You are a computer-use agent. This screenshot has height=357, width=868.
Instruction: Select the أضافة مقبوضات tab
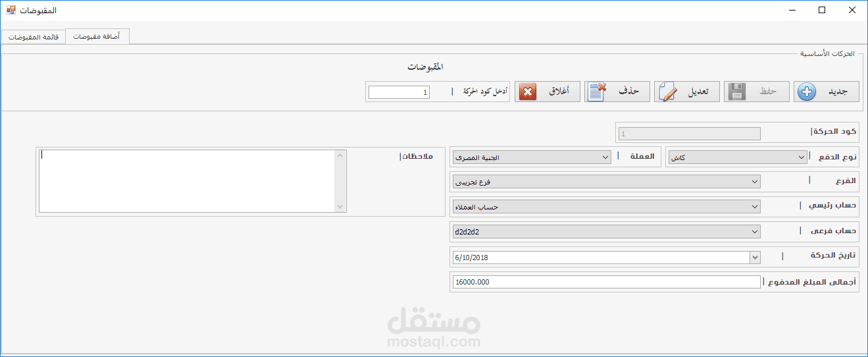(x=97, y=37)
